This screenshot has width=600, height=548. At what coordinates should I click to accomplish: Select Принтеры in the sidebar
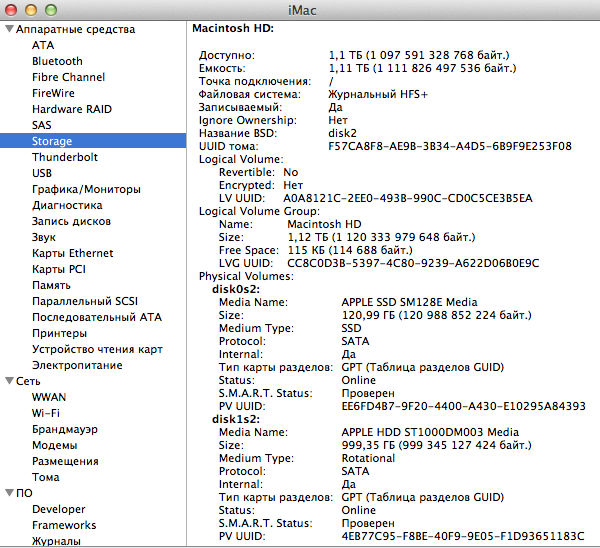point(60,334)
